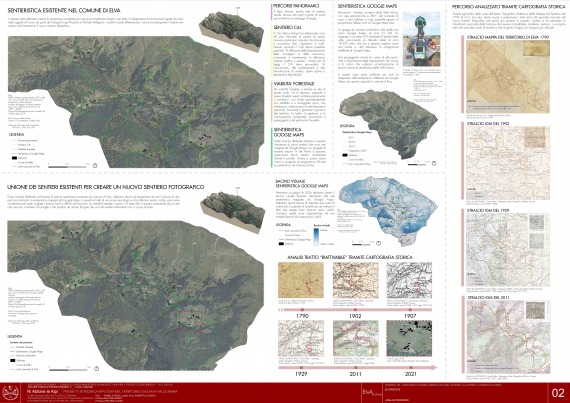Click the red dashed square on lower aerial map

click(189, 320)
